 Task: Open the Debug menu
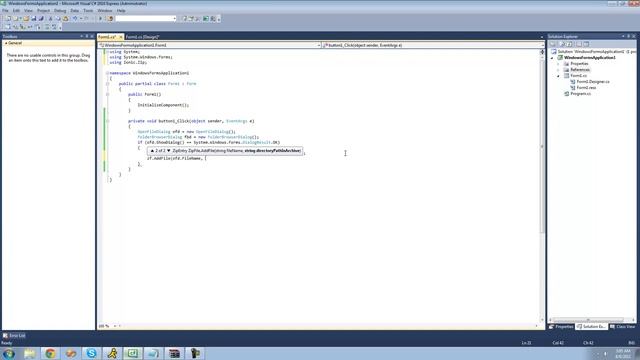[x=60, y=11]
